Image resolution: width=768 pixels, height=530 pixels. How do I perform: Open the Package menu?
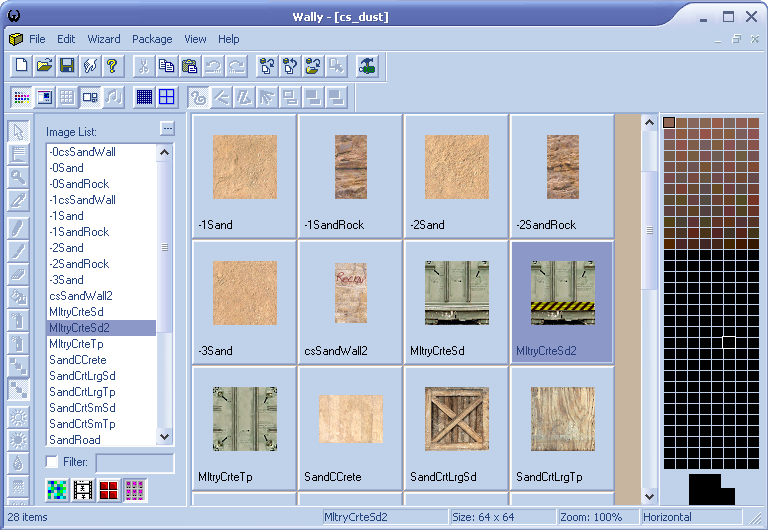(152, 39)
